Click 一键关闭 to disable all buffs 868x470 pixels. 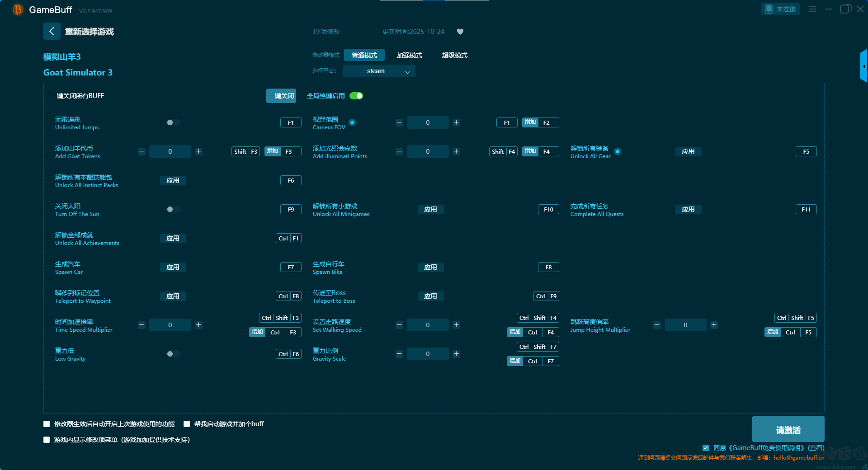coord(281,96)
